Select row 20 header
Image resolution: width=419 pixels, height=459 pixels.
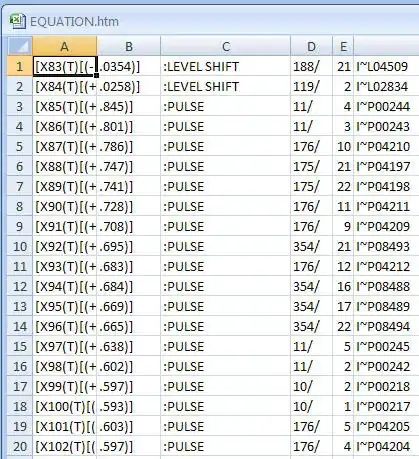point(20,446)
